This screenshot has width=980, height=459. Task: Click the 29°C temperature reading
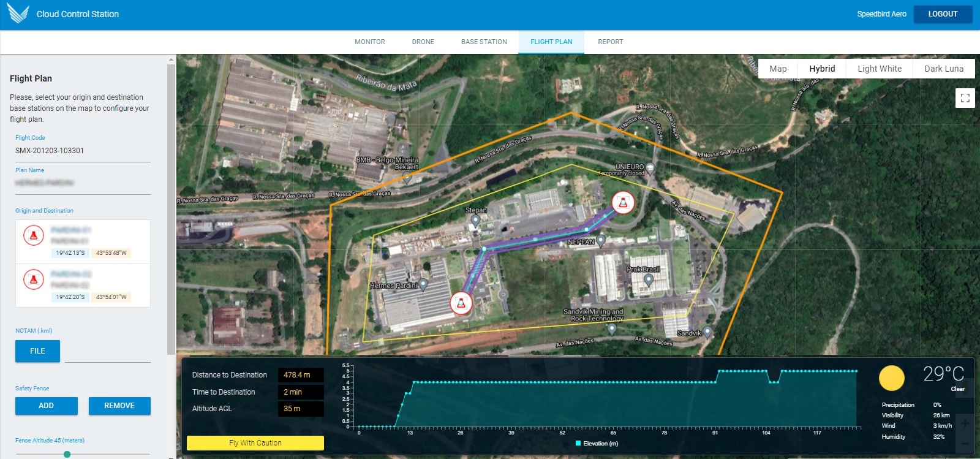click(943, 374)
